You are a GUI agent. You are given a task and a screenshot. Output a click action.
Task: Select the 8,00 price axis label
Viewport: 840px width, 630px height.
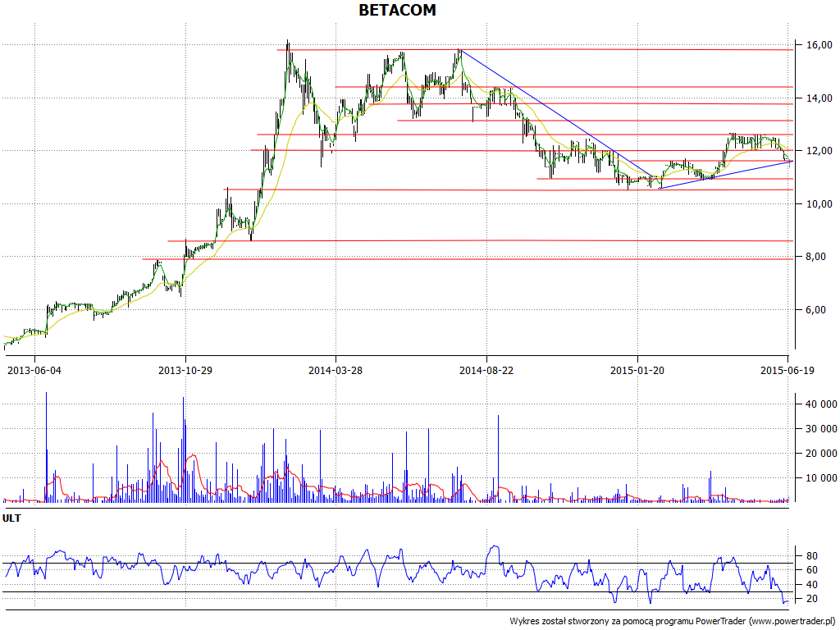click(x=816, y=257)
